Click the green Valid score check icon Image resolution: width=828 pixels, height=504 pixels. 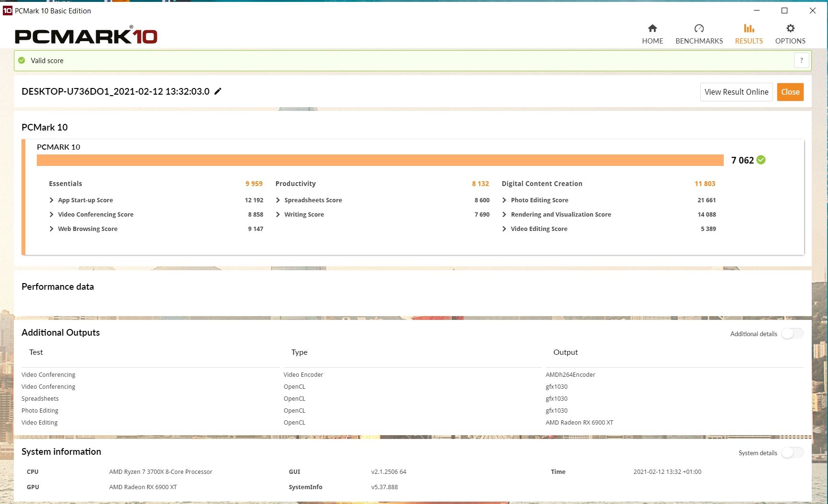point(22,60)
